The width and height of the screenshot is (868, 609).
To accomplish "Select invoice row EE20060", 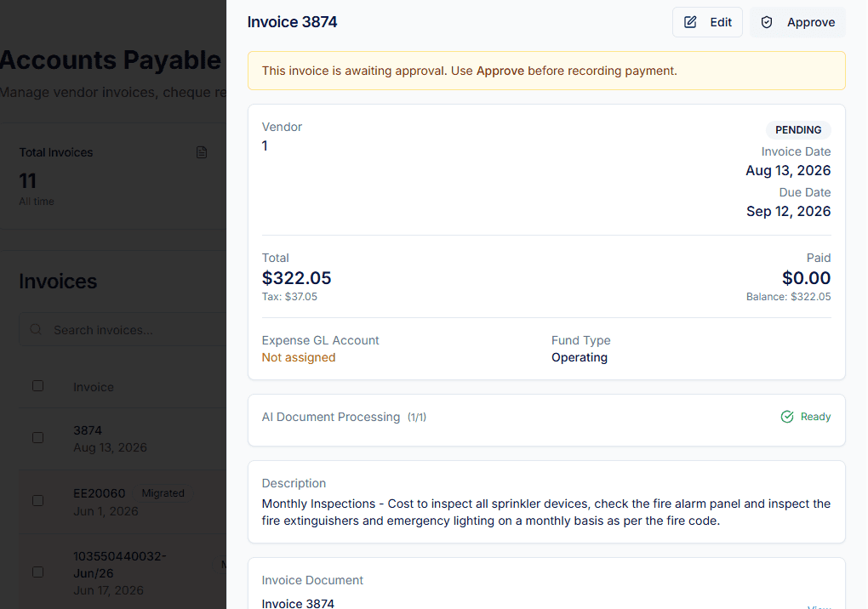I will (x=123, y=502).
